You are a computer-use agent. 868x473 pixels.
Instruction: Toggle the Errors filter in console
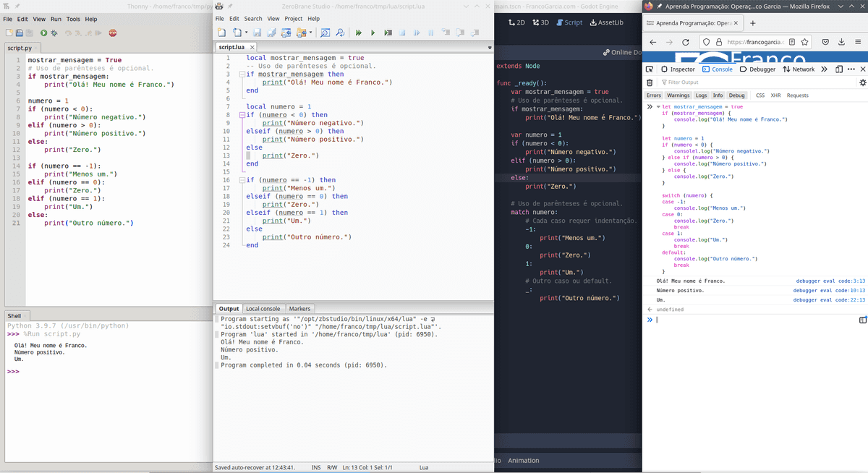click(654, 95)
